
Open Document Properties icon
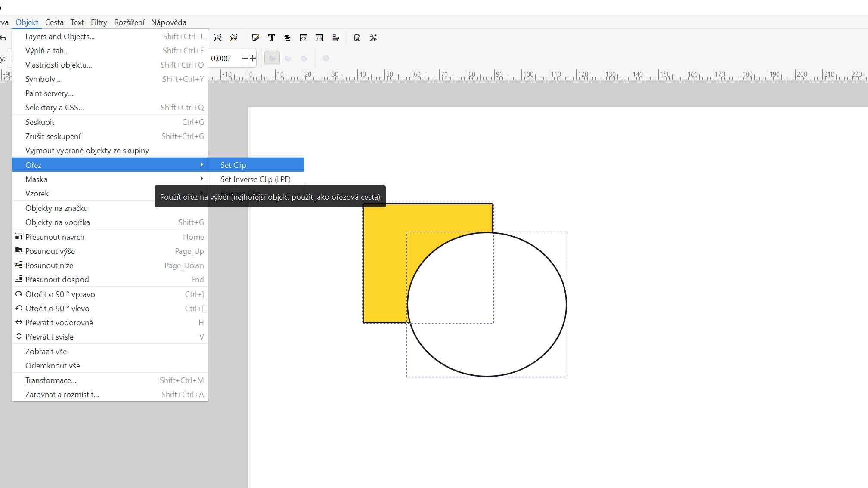tap(357, 38)
